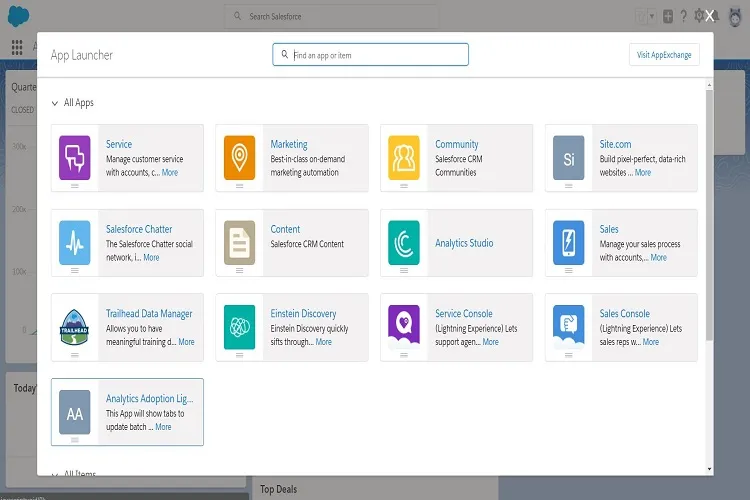This screenshot has width=750, height=500.
Task: Show More on Trailhead Data Manager description
Action: pyautogui.click(x=186, y=342)
